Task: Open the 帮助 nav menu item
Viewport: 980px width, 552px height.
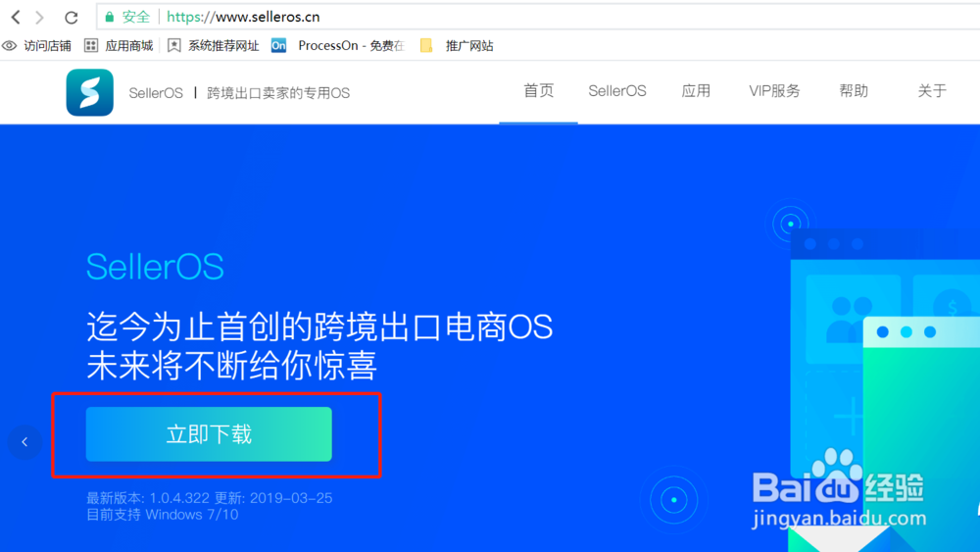Action: point(854,91)
